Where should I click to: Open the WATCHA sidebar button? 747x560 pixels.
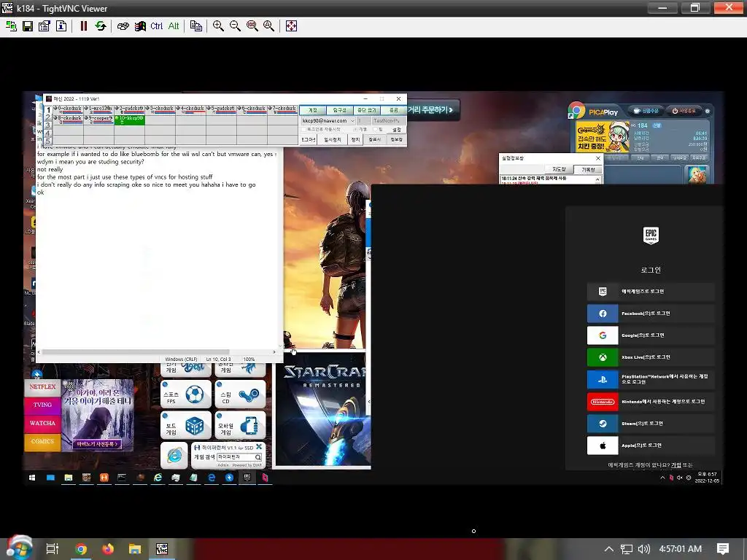(42, 424)
